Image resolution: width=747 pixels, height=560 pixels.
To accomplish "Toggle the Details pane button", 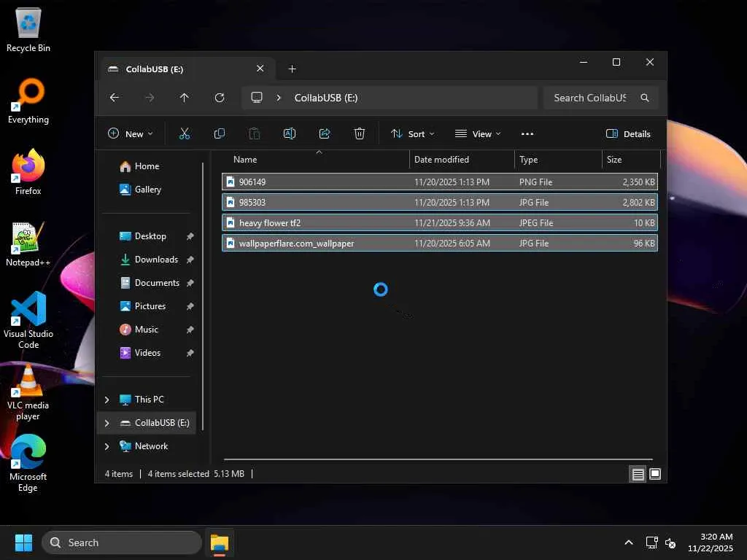I will pyautogui.click(x=628, y=133).
